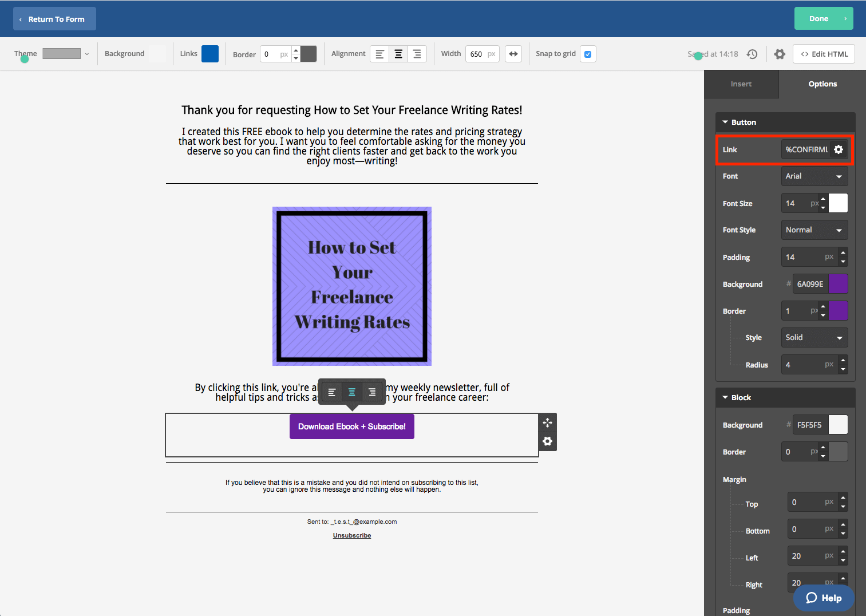Center align in floating block toolbar

[x=352, y=392]
